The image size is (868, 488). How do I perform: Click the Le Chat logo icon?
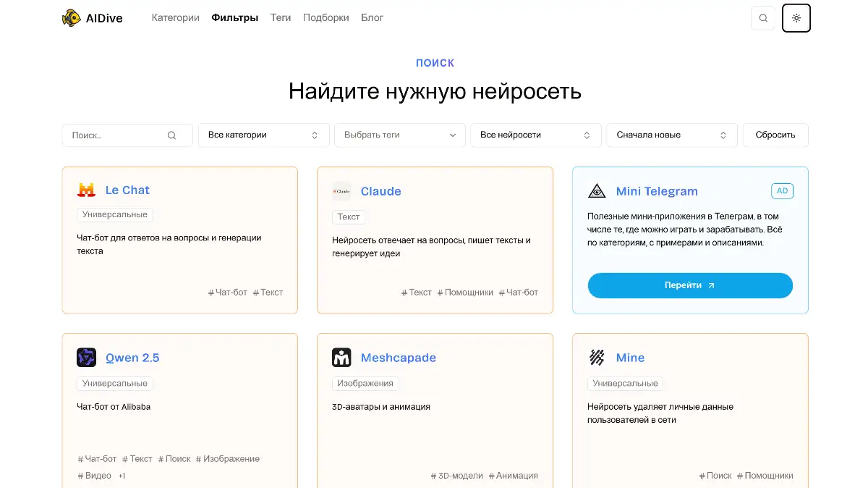(86, 190)
